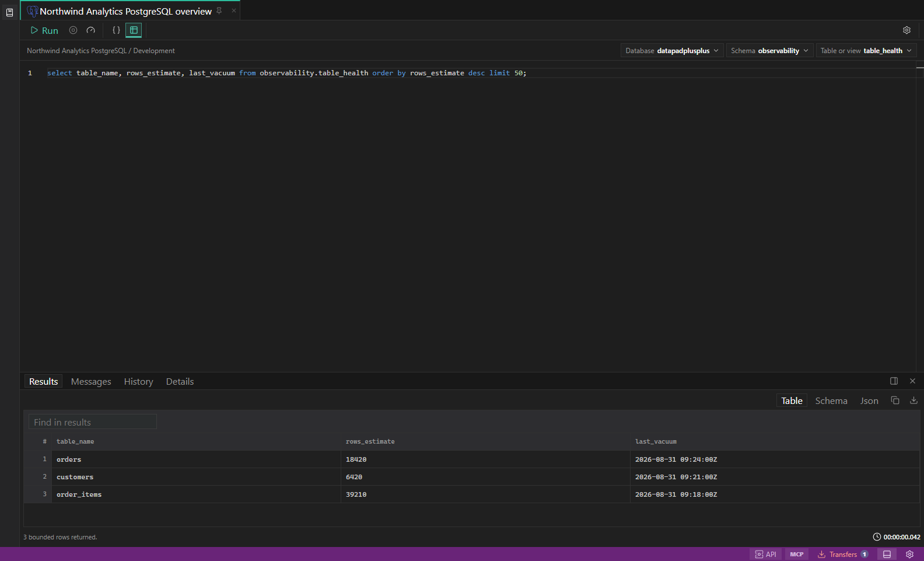Copy results with the copy icon
Image resolution: width=924 pixels, height=561 pixels.
(895, 400)
